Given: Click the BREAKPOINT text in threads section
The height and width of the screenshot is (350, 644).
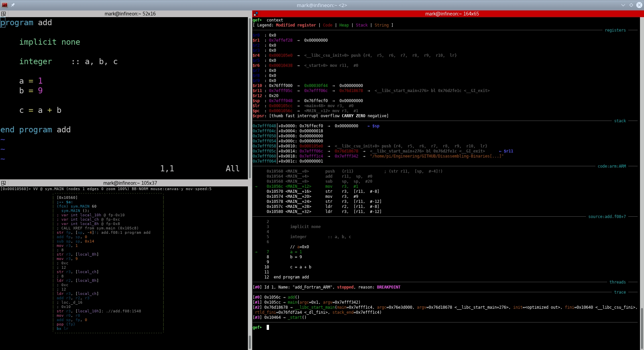Looking at the screenshot, I should [x=388, y=287].
